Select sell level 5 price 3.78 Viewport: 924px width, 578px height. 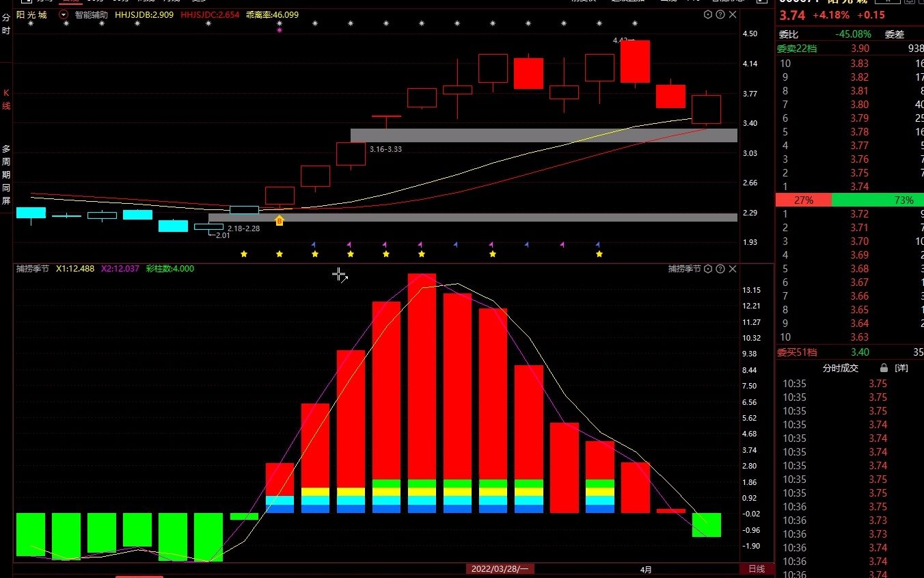pyautogui.click(x=859, y=131)
